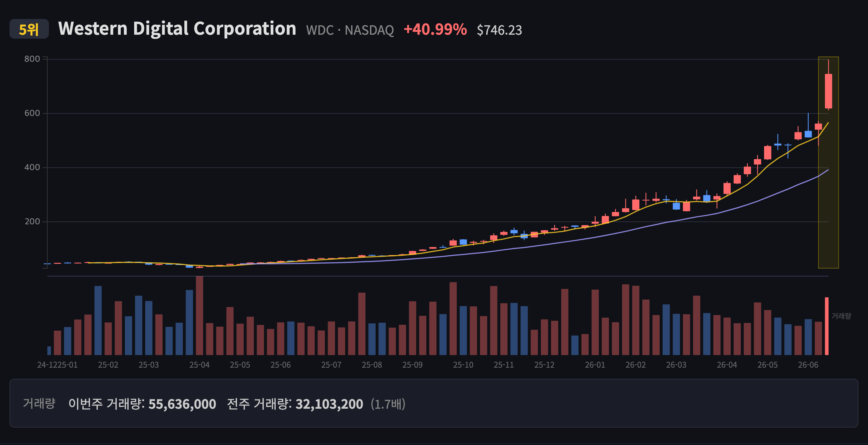Click the 200 price axis label
Screen dimensions: 868x445
pyautogui.click(x=32, y=222)
